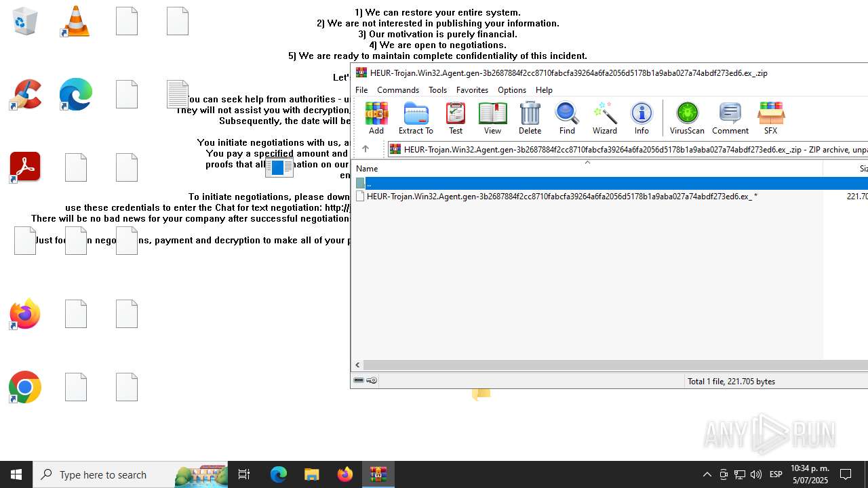Open the Favorites menu
Viewport: 868px width, 488px height.
point(472,89)
